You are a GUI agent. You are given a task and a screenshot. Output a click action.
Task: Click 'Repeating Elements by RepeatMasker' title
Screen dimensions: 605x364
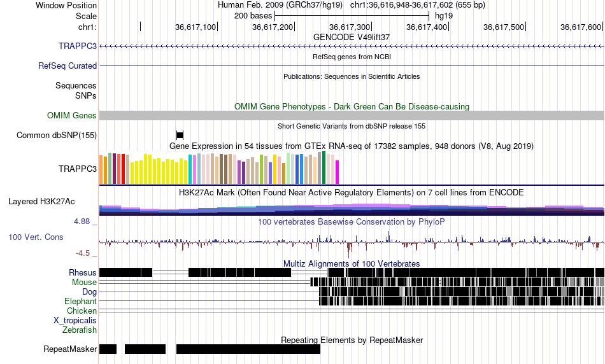tap(352, 340)
